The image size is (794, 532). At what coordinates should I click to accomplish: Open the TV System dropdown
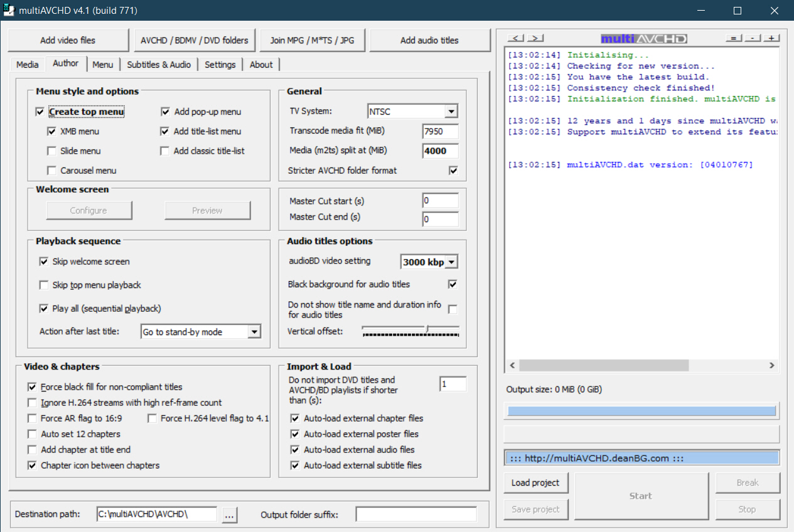click(x=451, y=112)
